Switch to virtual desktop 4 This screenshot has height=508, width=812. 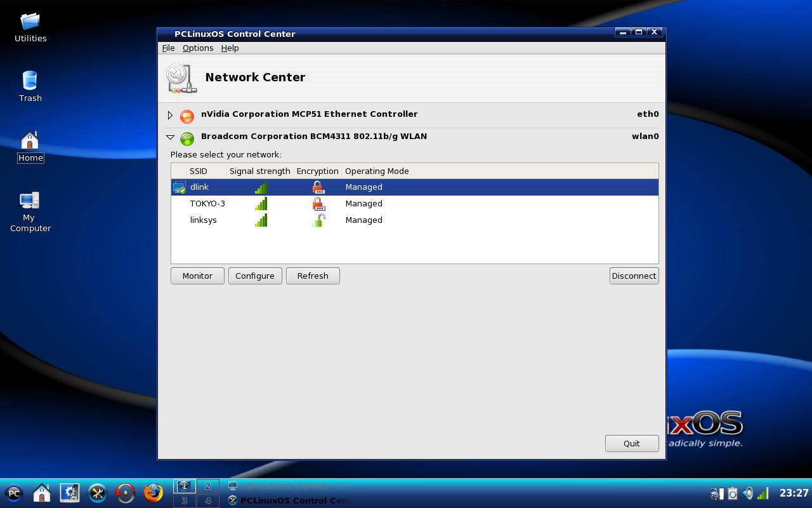[x=207, y=500]
